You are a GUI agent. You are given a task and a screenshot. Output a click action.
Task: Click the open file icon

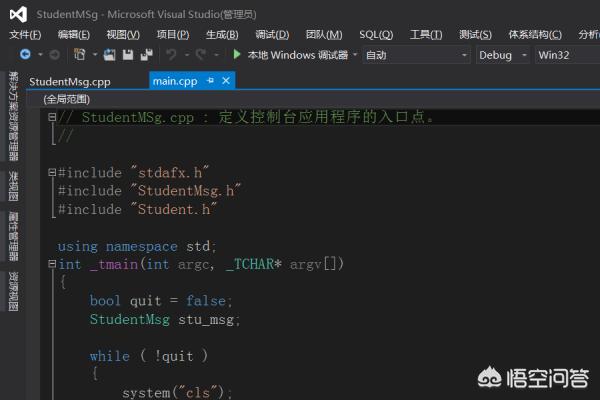[109, 55]
